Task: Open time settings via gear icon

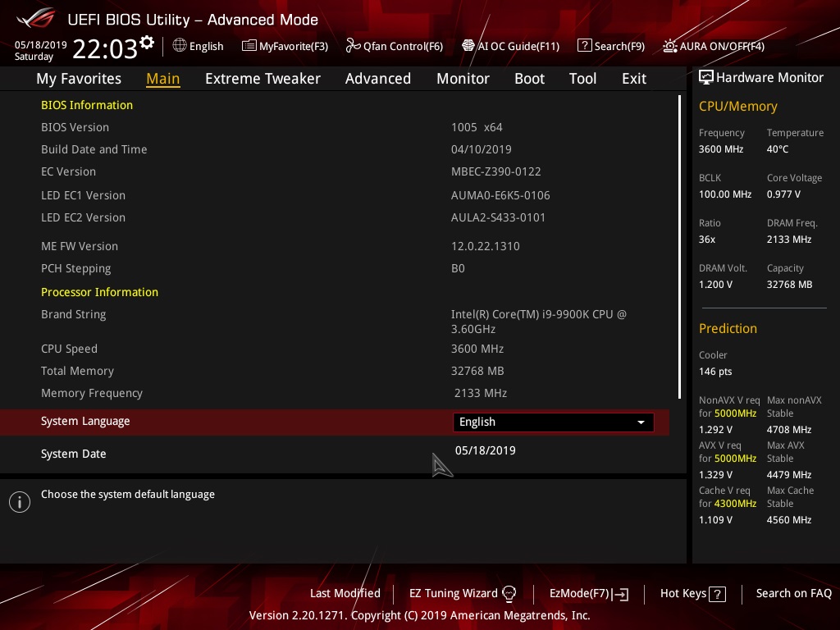Action: [x=147, y=43]
